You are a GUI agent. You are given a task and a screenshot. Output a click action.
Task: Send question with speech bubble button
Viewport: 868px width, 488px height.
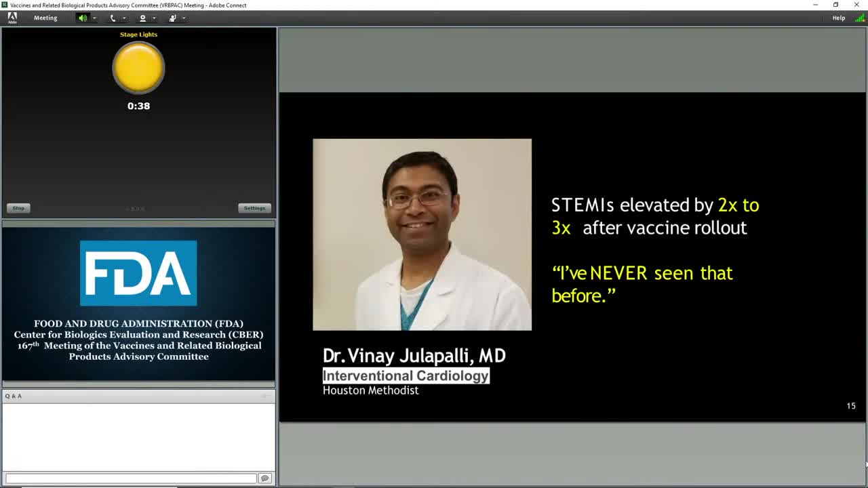265,479
